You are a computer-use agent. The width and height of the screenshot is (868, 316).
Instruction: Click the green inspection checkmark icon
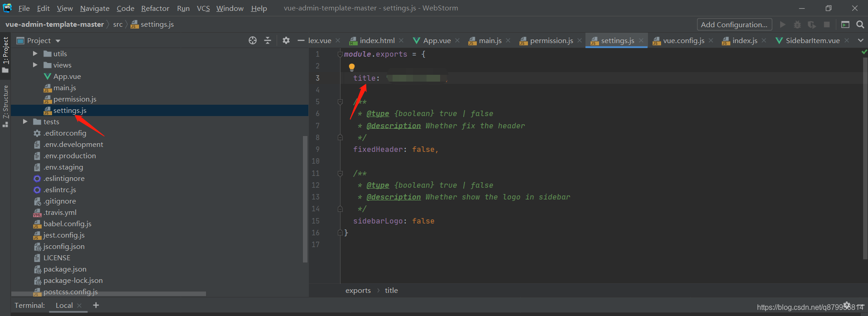[x=864, y=52]
